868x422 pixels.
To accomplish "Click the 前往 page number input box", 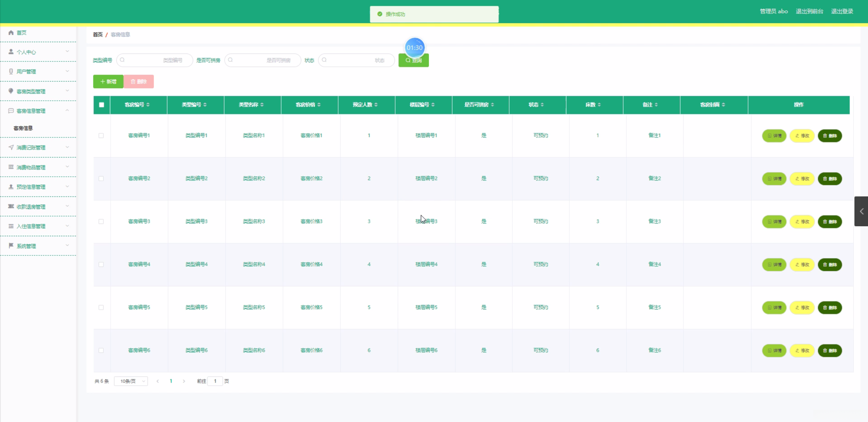I will tap(215, 381).
